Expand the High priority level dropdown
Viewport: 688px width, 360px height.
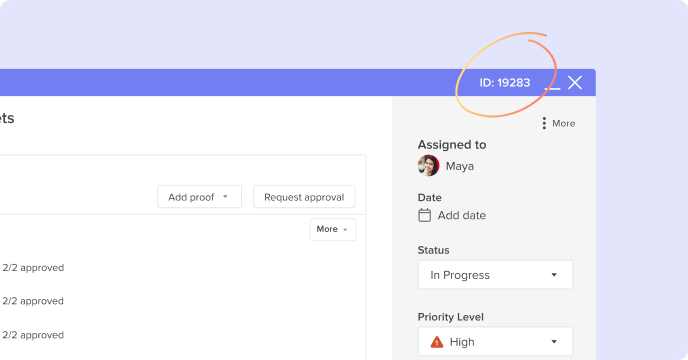pyautogui.click(x=495, y=342)
